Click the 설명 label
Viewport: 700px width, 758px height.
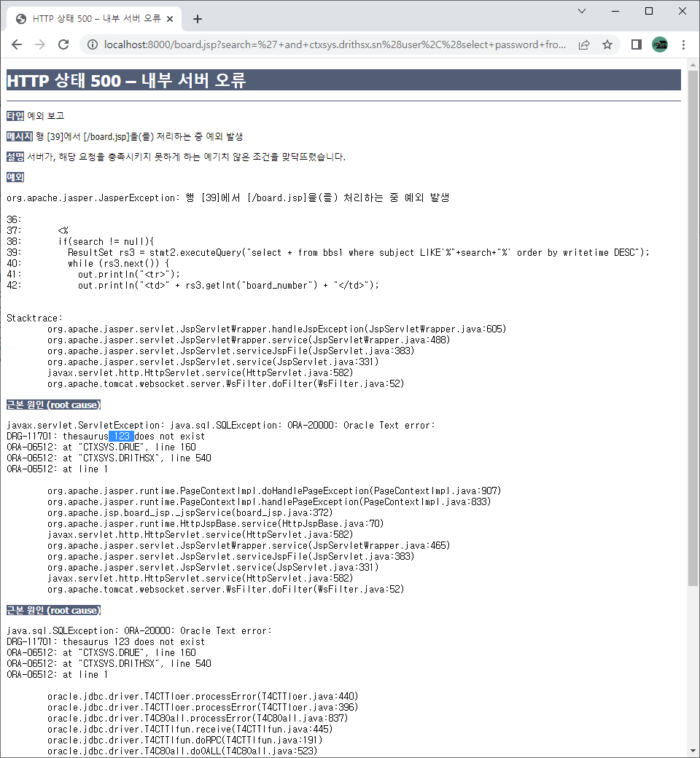click(x=15, y=157)
